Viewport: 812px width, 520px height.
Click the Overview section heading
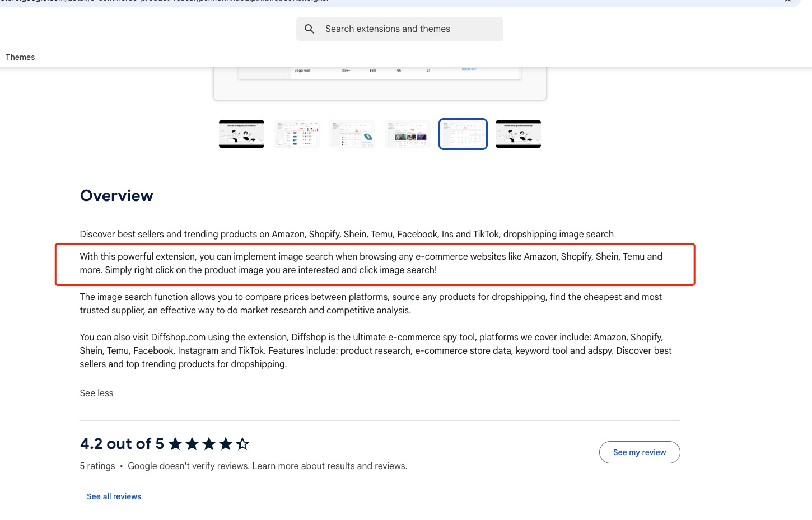(116, 195)
